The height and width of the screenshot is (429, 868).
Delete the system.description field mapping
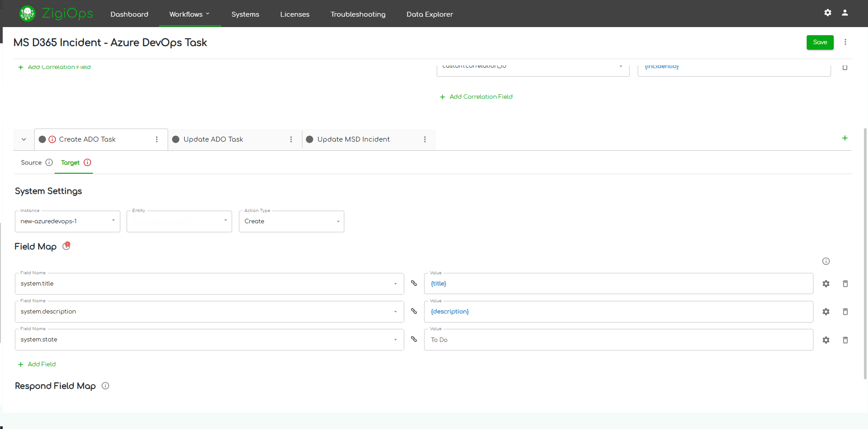pos(845,312)
